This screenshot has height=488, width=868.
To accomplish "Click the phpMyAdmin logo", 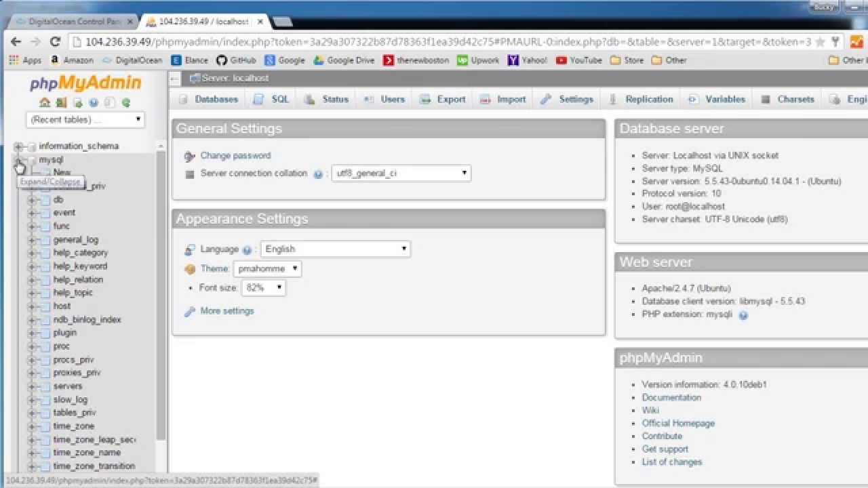I will [x=85, y=83].
